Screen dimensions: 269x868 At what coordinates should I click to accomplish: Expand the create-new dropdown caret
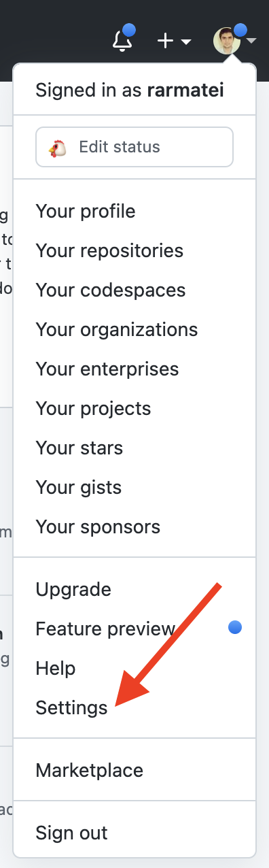point(185,42)
